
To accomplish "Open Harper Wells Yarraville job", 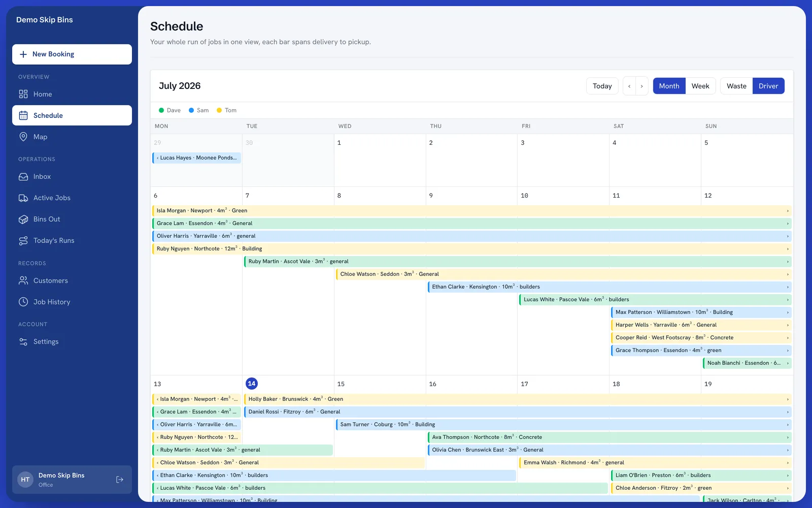I will click(701, 325).
